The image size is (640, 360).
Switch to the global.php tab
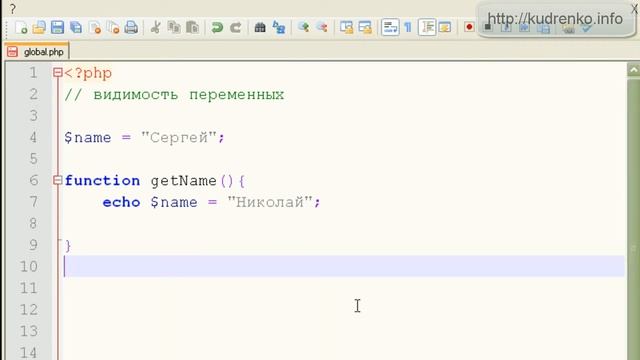pos(37,52)
